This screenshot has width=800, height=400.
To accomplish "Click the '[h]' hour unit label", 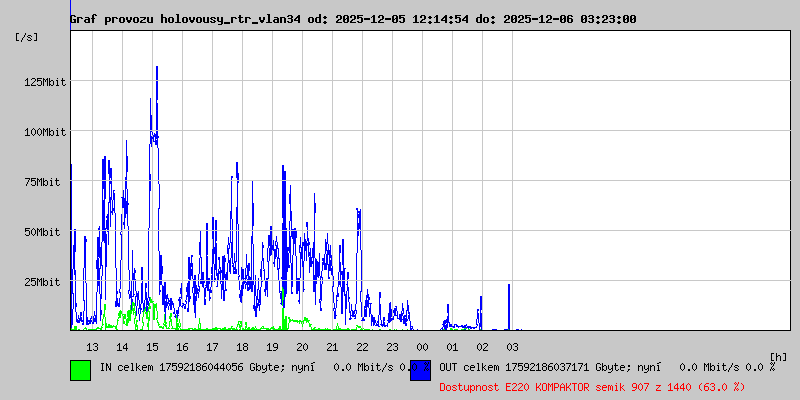I will pyautogui.click(x=779, y=356).
